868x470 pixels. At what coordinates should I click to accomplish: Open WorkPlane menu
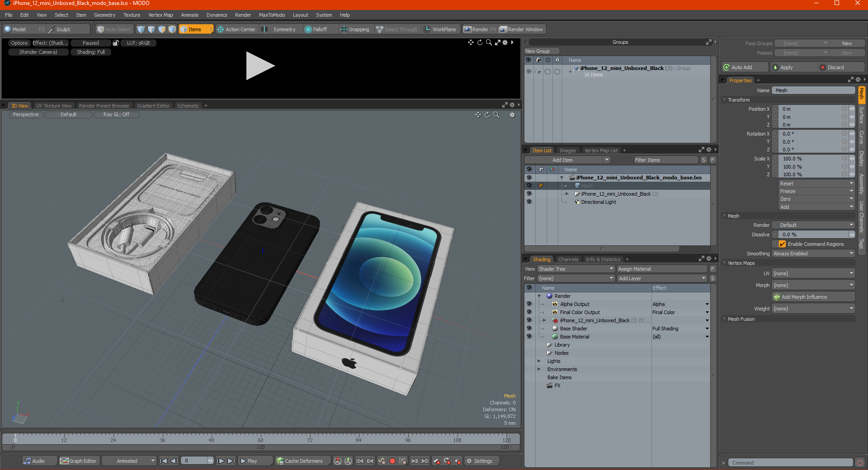440,29
